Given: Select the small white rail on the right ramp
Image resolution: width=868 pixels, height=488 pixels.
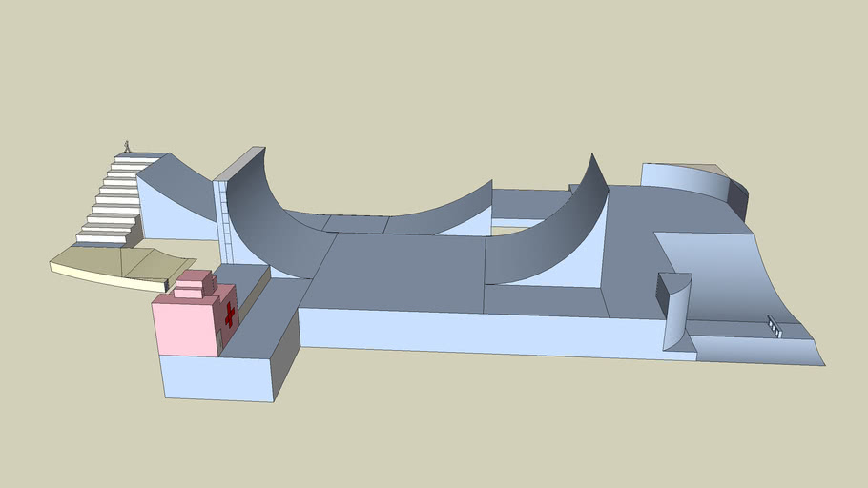Looking at the screenshot, I should (x=775, y=327).
